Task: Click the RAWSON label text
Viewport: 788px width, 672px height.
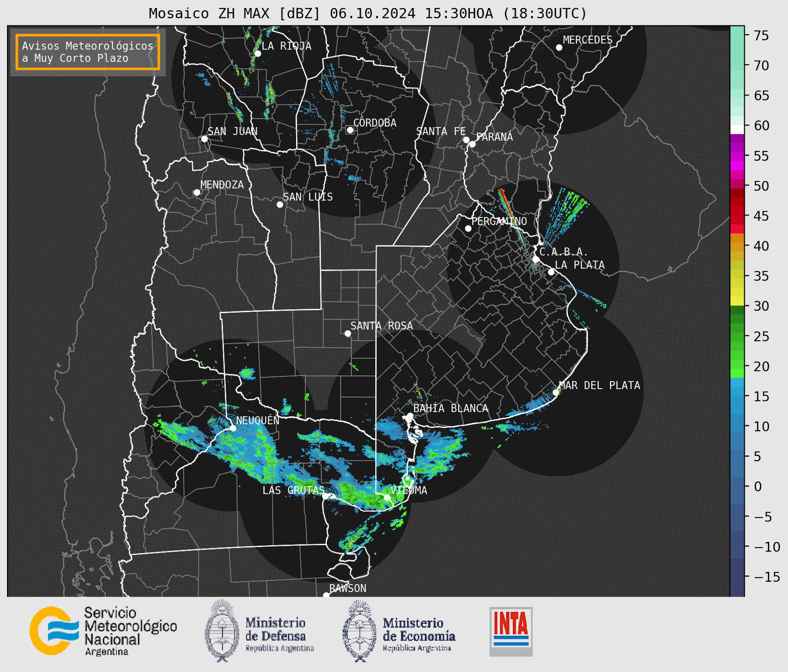Action: pyautogui.click(x=348, y=588)
